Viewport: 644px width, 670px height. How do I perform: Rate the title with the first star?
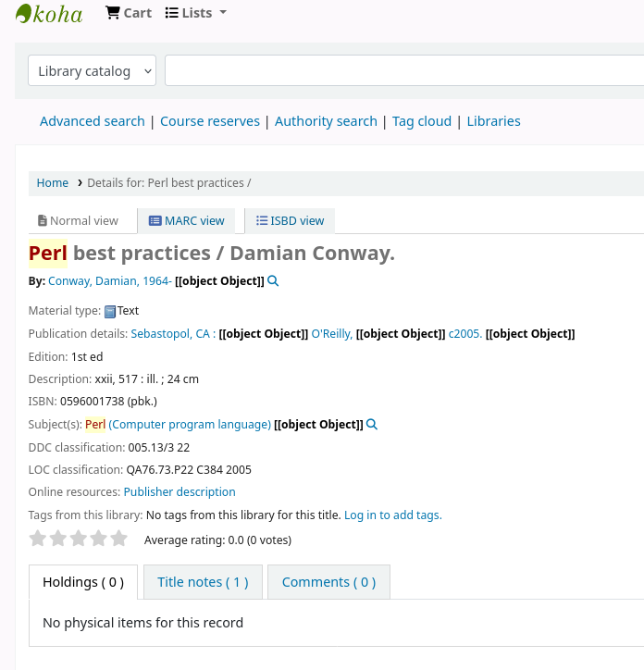[x=38, y=539]
